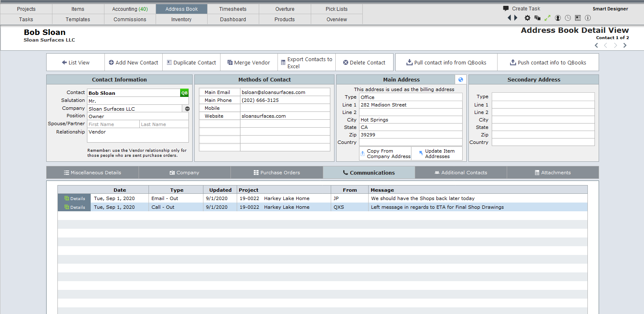
Task: Click the green expand arrows icon
Action: point(547,18)
